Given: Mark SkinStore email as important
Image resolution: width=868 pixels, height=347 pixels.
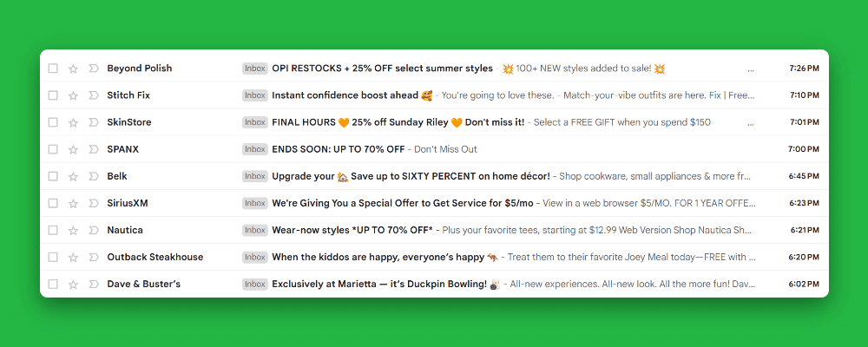Looking at the screenshot, I should 93,122.
